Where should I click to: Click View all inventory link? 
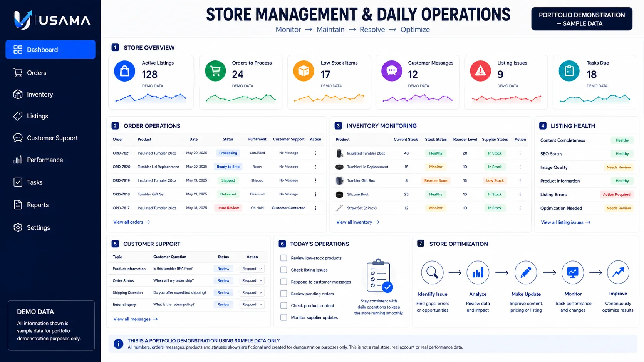click(358, 222)
